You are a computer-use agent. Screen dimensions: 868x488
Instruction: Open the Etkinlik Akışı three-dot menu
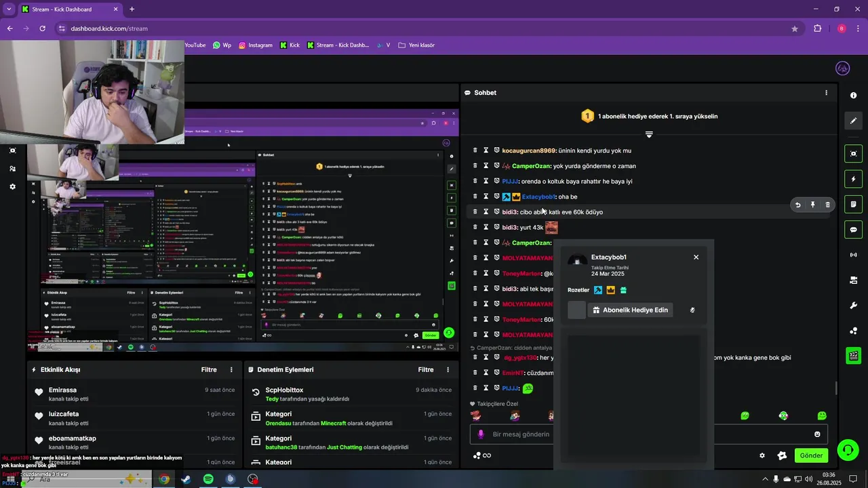point(231,370)
